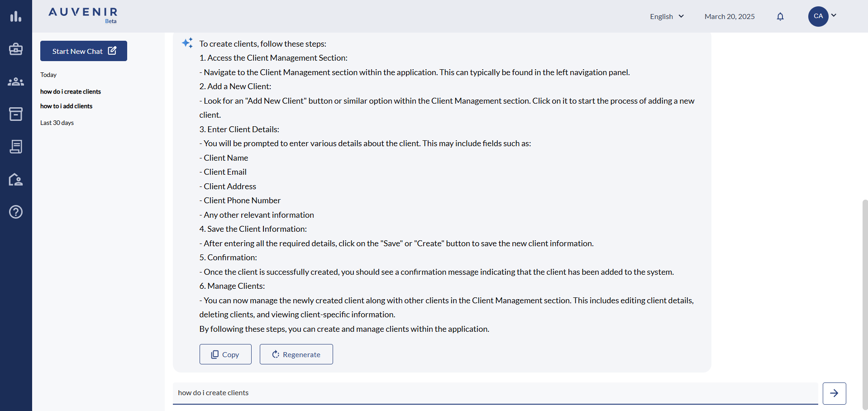Click the building user icon in sidebar
Screen dimensions: 868x411
[16, 180]
